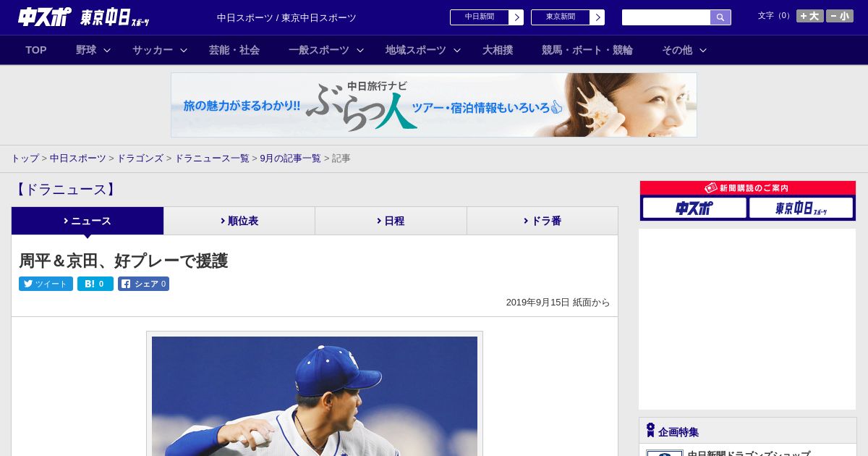Screen dimensions: 868x456
Task: Switch to the 順位表 tab
Action: tap(239, 221)
